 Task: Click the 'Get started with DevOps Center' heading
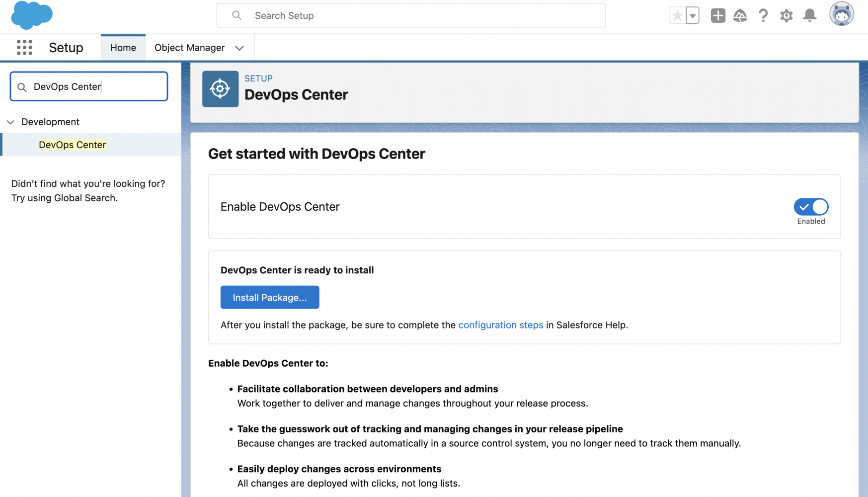316,154
